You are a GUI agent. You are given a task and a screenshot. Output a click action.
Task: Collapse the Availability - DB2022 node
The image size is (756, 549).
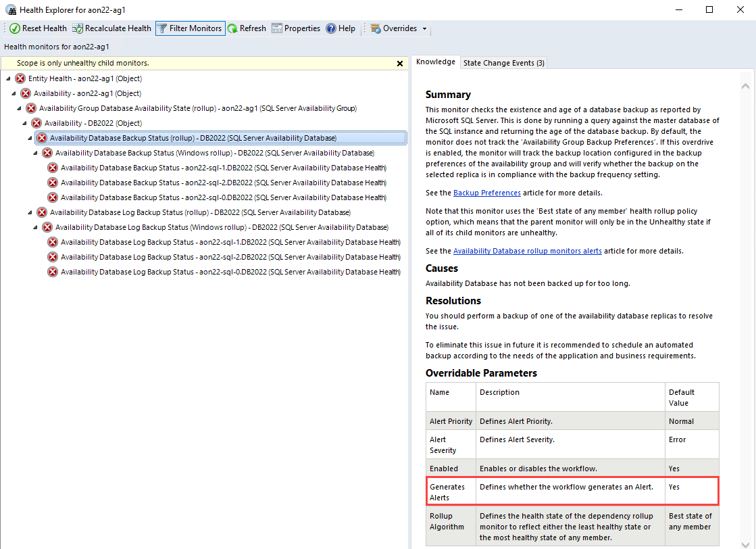[24, 124]
